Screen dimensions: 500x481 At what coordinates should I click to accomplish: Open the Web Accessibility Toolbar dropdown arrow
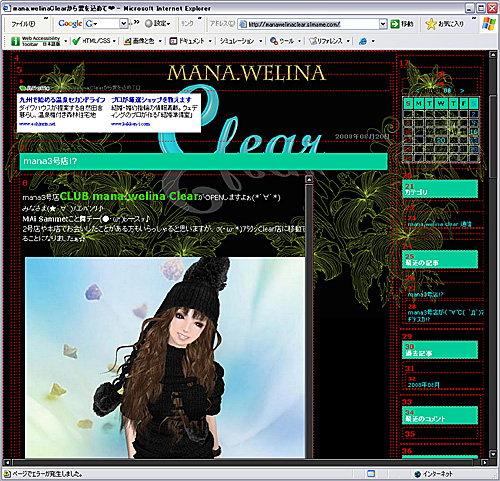click(65, 41)
